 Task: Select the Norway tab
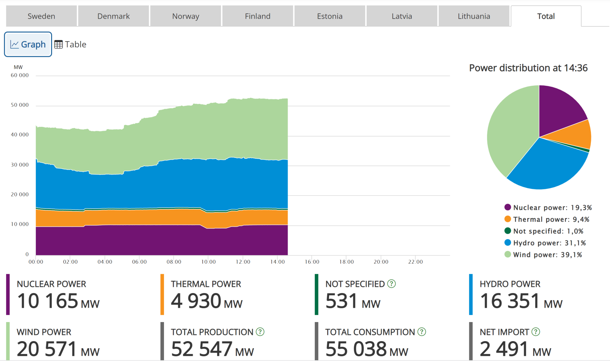pyautogui.click(x=186, y=16)
